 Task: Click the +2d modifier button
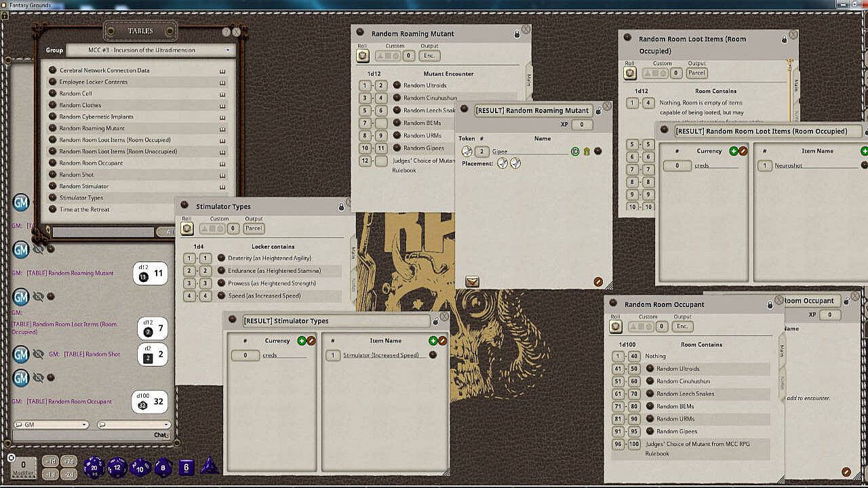(68, 462)
